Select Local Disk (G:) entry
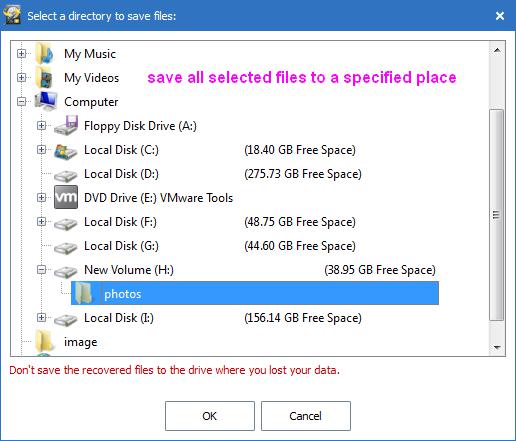The width and height of the screenshot is (516, 441). click(x=121, y=246)
